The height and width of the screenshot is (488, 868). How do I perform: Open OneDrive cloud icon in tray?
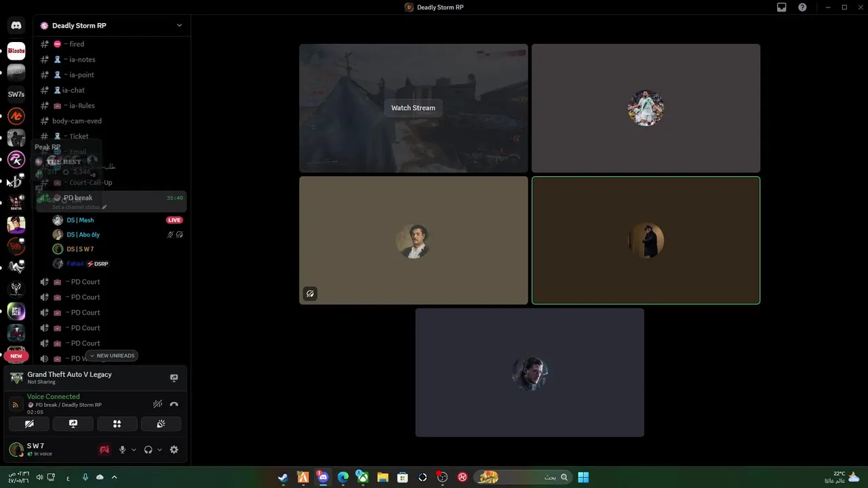coord(100,477)
